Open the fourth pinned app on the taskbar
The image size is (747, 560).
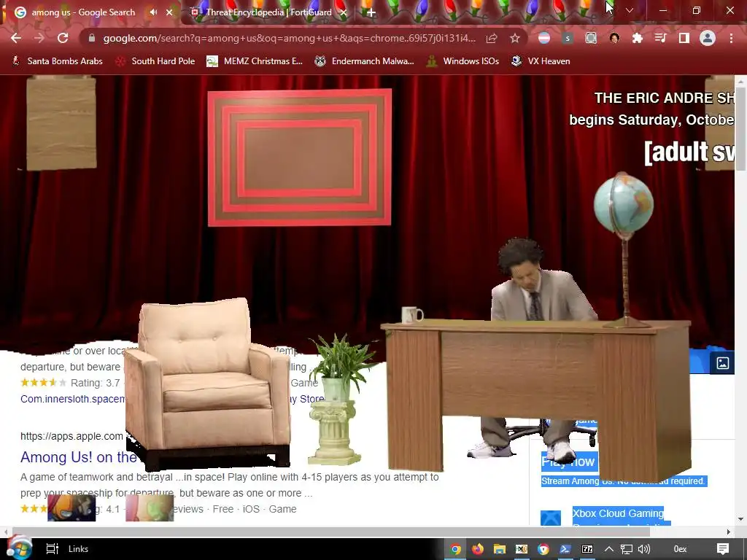pos(522,549)
